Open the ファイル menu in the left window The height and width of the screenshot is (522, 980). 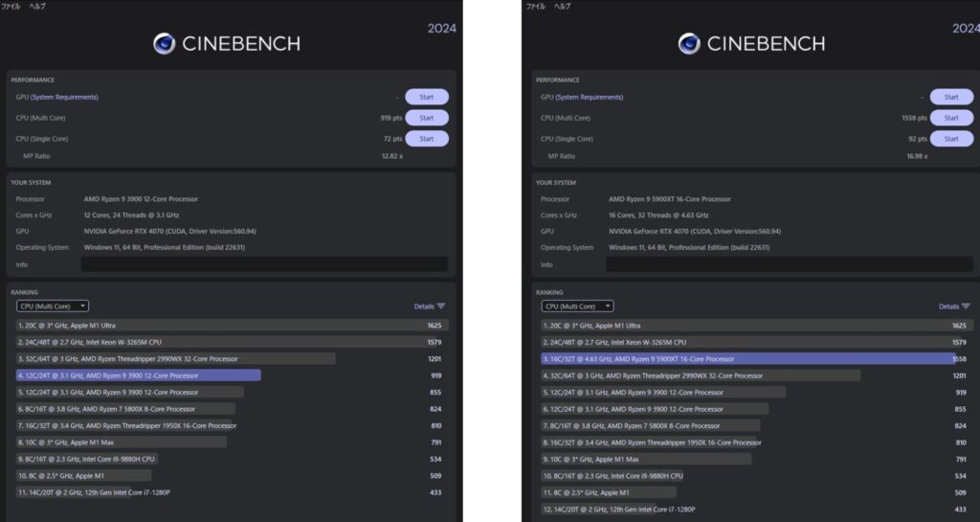click(x=11, y=6)
